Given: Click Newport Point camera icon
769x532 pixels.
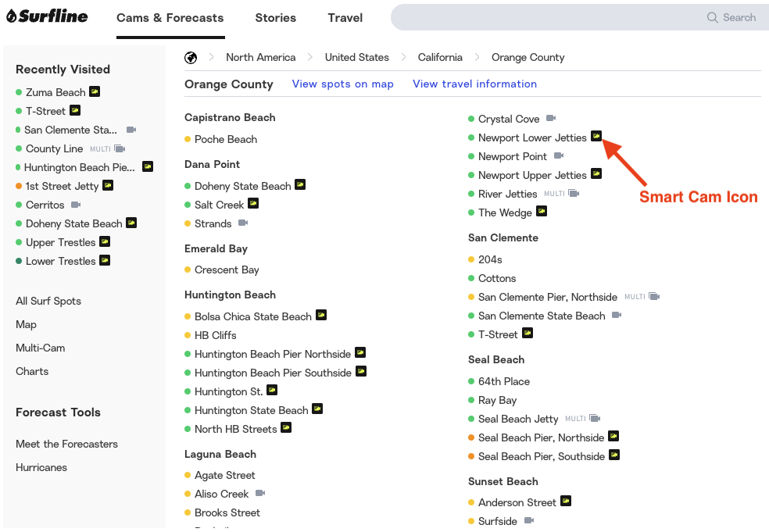Looking at the screenshot, I should [x=559, y=156].
